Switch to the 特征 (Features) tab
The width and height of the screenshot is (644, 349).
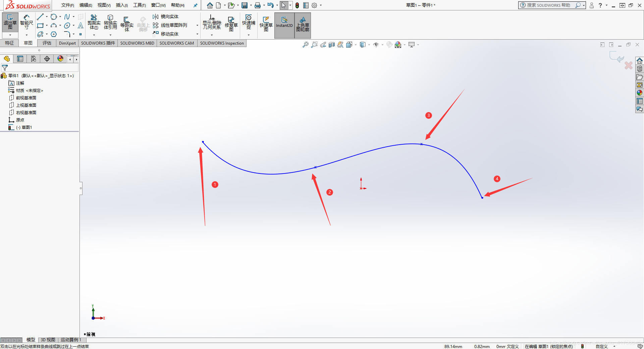[9, 43]
